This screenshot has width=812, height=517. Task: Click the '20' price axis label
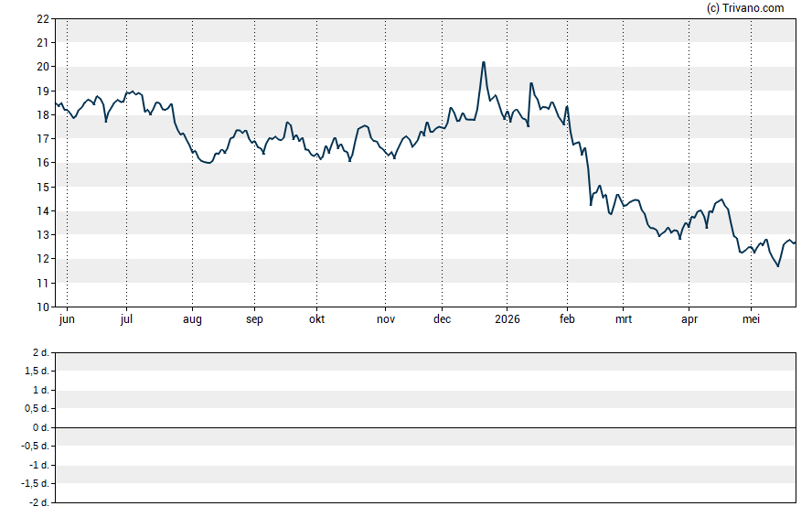pos(43,67)
